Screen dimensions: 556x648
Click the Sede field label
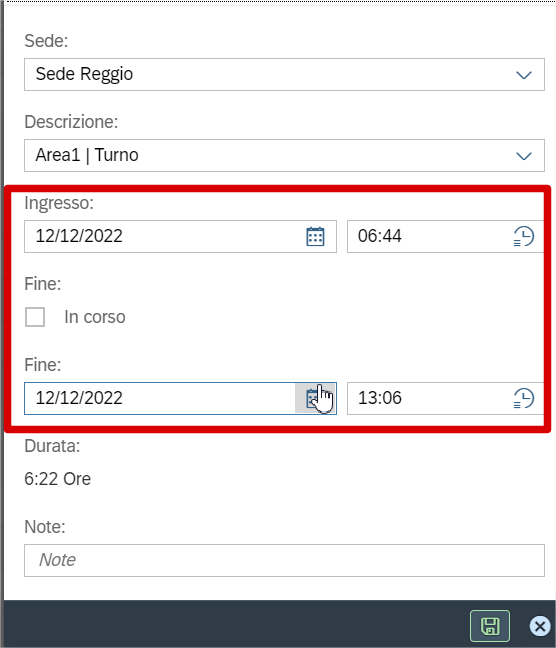[x=46, y=41]
